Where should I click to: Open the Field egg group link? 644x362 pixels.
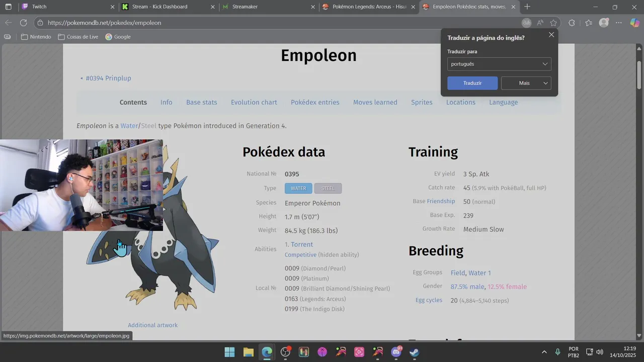coord(458,273)
